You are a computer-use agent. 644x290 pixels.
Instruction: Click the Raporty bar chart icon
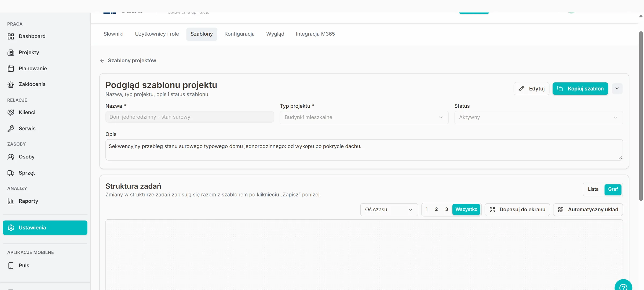tap(11, 201)
